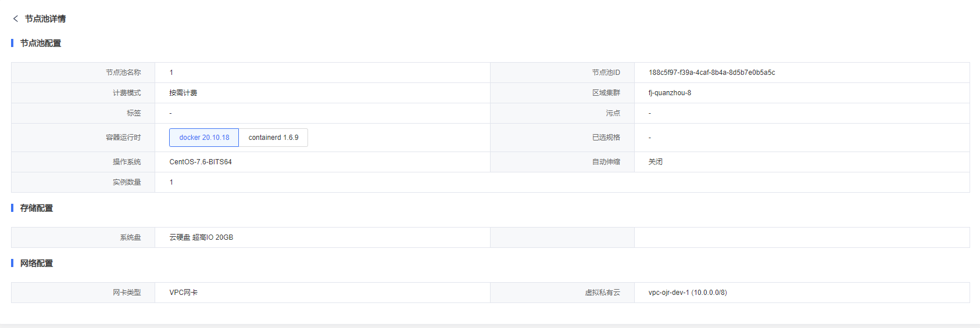Image resolution: width=980 pixels, height=328 pixels.
Task: Click the 节点池ID row label
Action: (x=606, y=73)
